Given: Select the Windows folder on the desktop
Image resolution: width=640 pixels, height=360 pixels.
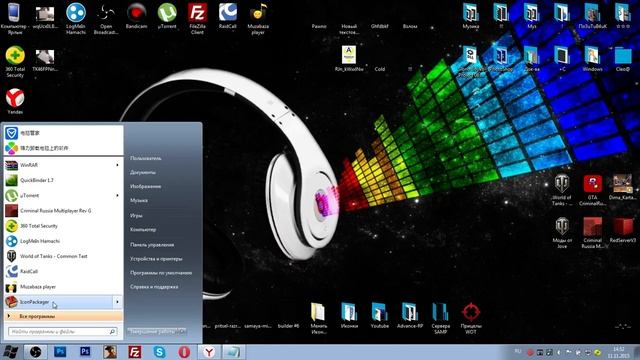Looking at the screenshot, I should coord(592,59).
